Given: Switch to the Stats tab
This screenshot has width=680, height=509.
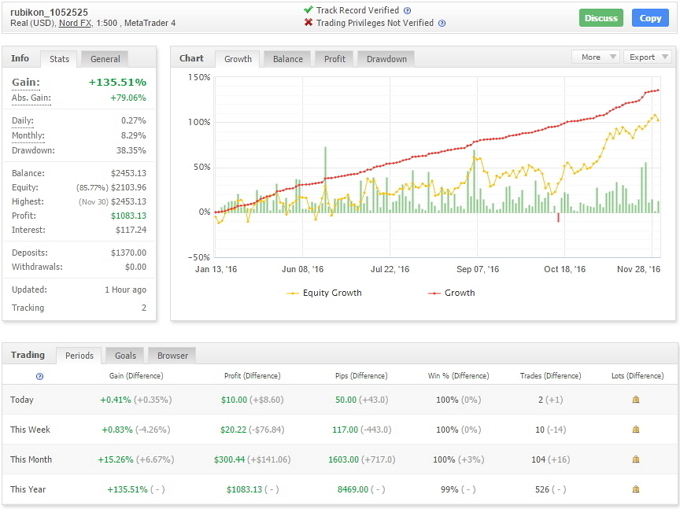Looking at the screenshot, I should click(x=59, y=59).
